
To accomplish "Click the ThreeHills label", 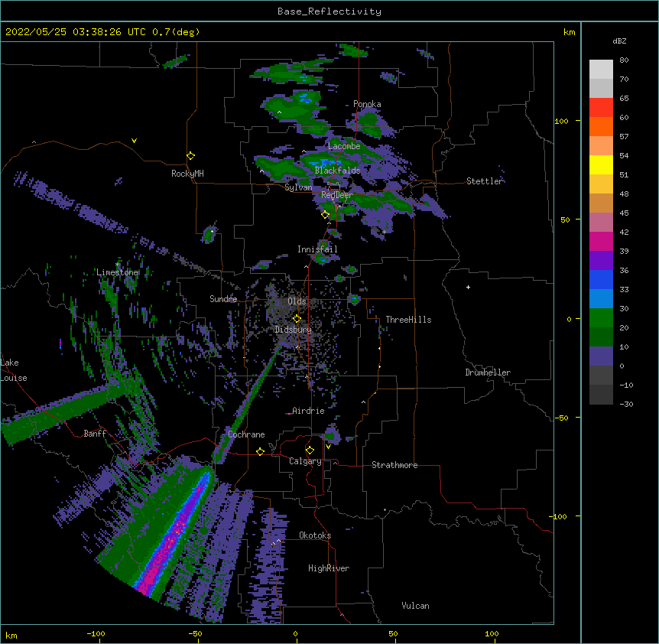I will [408, 320].
